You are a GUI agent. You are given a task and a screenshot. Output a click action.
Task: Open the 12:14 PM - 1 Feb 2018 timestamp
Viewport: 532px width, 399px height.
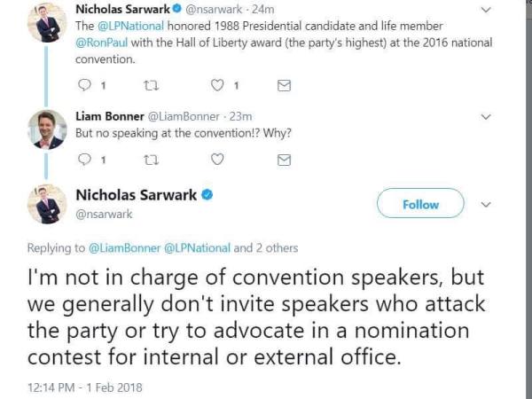[x=84, y=387]
